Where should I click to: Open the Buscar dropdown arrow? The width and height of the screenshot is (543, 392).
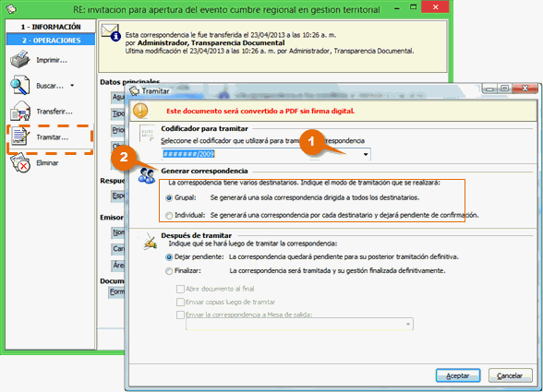(x=72, y=85)
